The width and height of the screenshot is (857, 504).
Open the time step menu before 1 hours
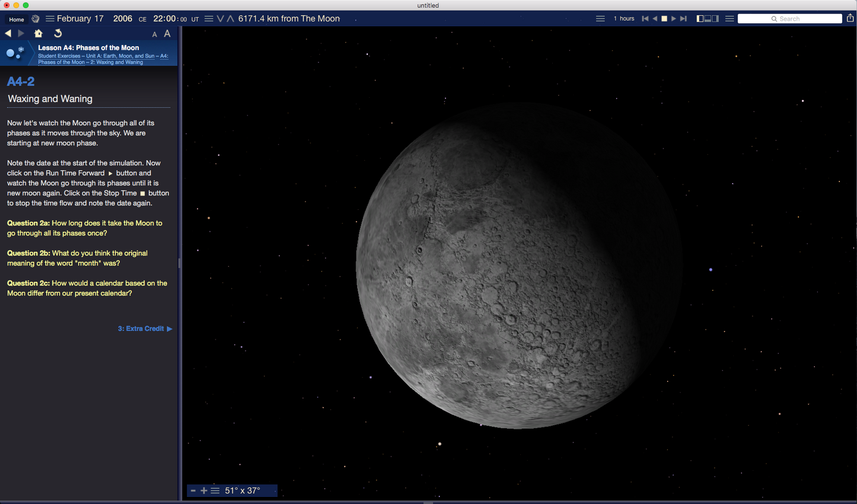(600, 19)
